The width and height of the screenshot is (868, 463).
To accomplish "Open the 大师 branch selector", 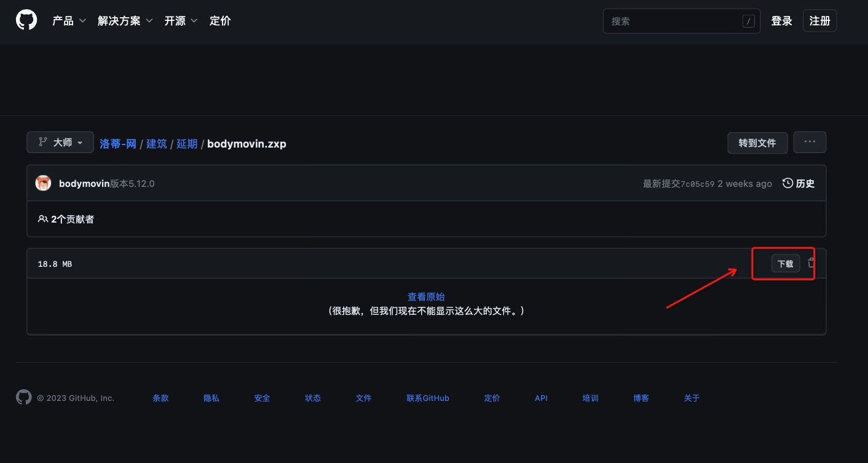I will [x=60, y=142].
